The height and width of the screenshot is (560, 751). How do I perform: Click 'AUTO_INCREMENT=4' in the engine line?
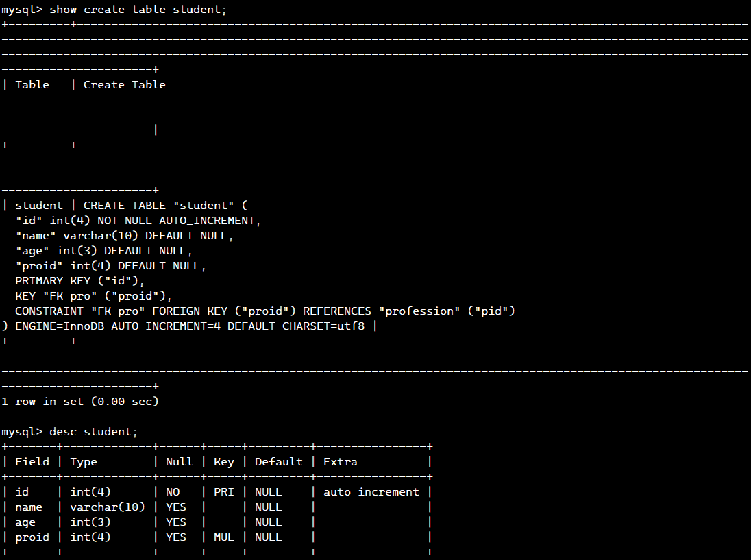[166, 326]
